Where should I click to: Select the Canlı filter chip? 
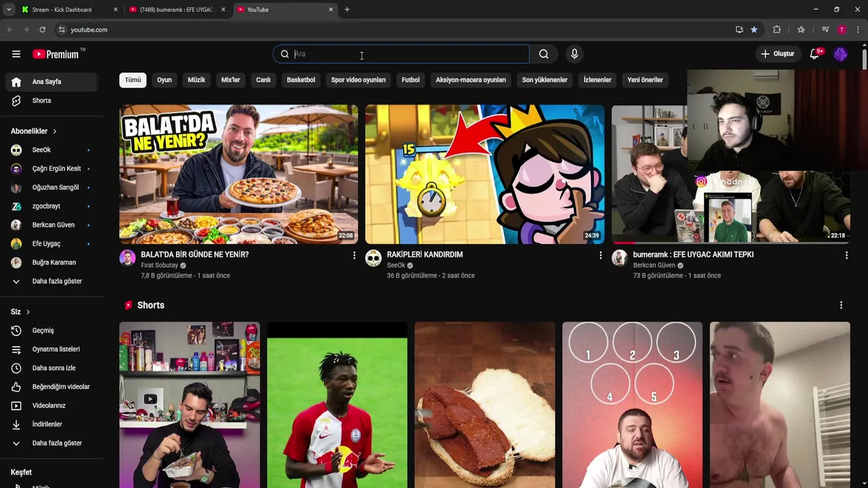pyautogui.click(x=263, y=80)
